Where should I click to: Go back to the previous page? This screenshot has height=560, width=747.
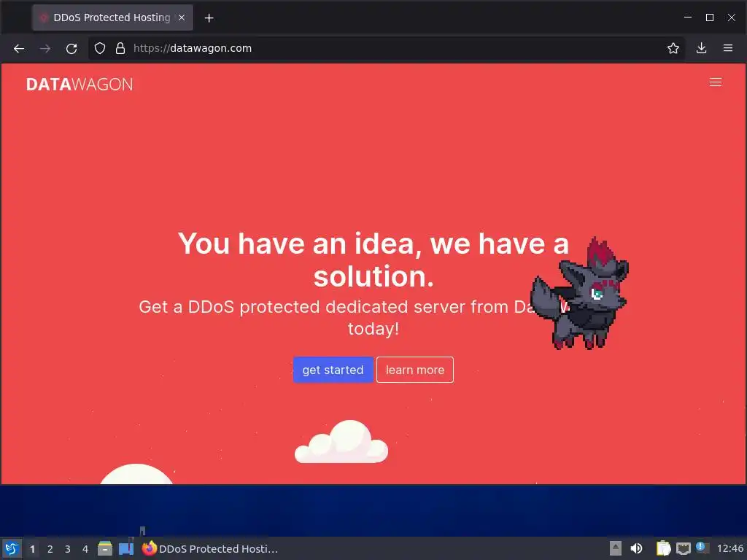[x=18, y=49]
